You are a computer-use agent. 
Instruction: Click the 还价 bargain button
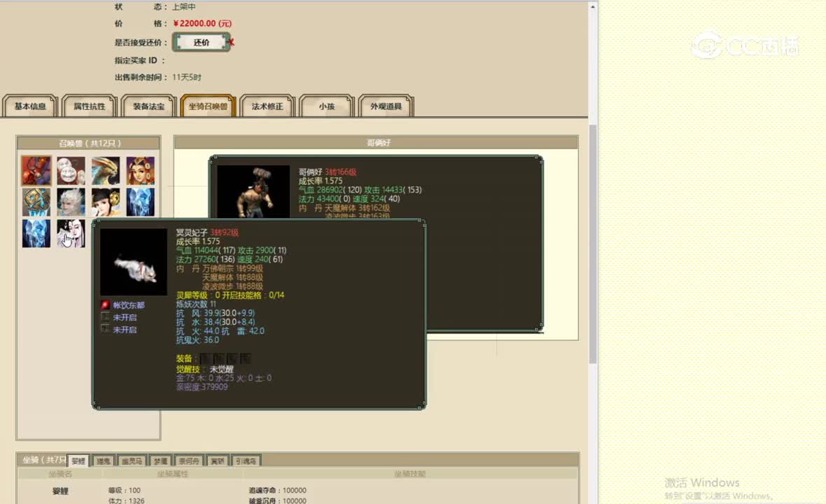coord(202,42)
